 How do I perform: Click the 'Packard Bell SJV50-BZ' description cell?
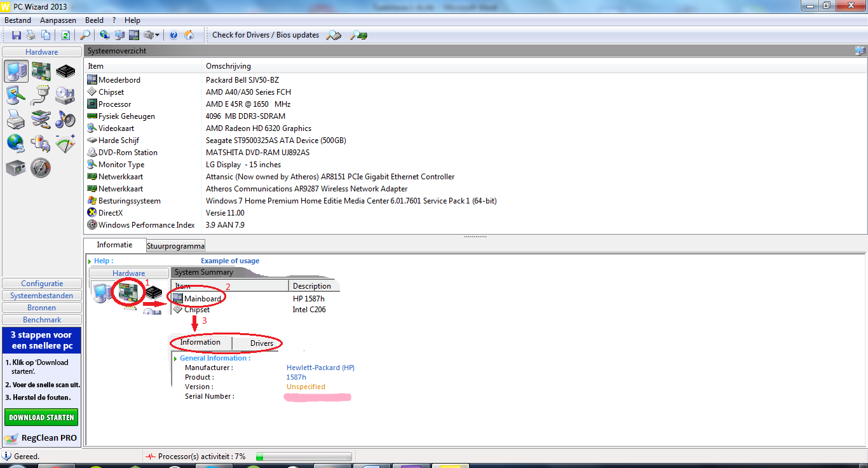[242, 80]
